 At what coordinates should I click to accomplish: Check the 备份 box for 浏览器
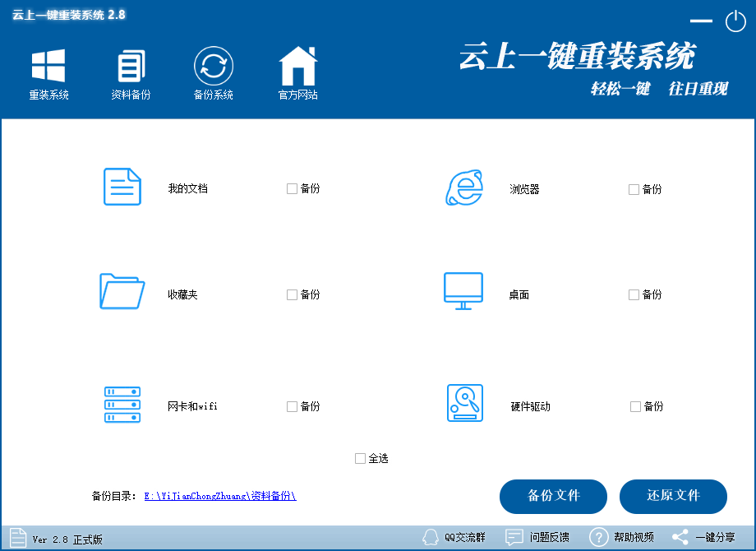634,188
